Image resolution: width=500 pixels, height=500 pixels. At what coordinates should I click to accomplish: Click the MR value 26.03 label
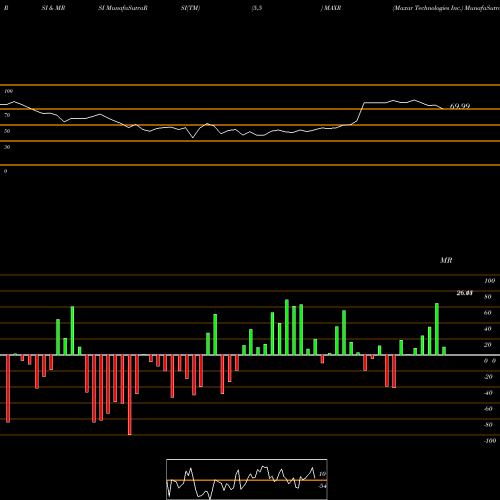pyautogui.click(x=465, y=293)
